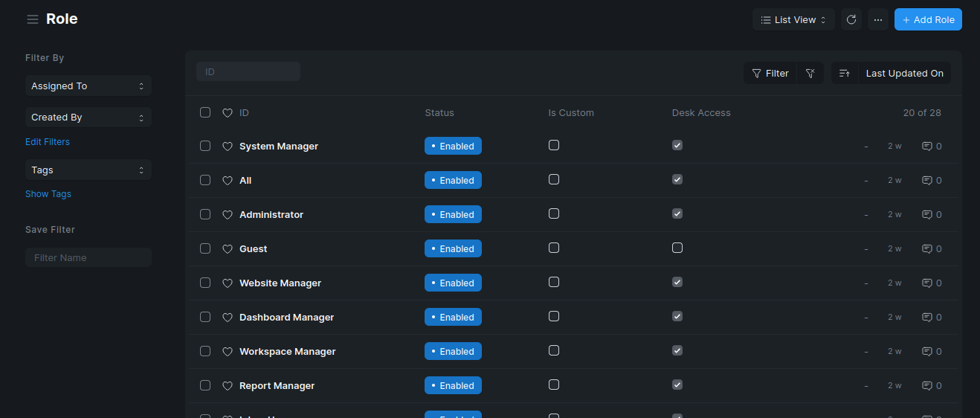
Task: Toggle the sort direction icon
Action: click(845, 74)
